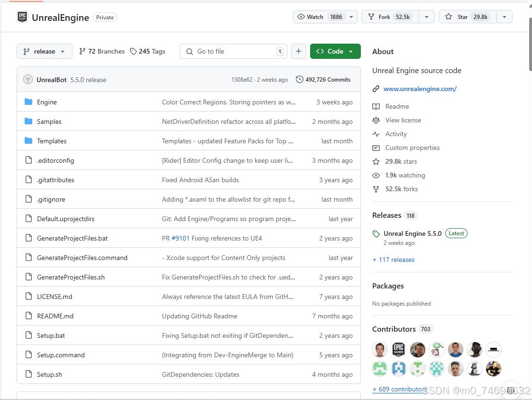
Task: Click the LICENSE.md file icon
Action: 29,296
